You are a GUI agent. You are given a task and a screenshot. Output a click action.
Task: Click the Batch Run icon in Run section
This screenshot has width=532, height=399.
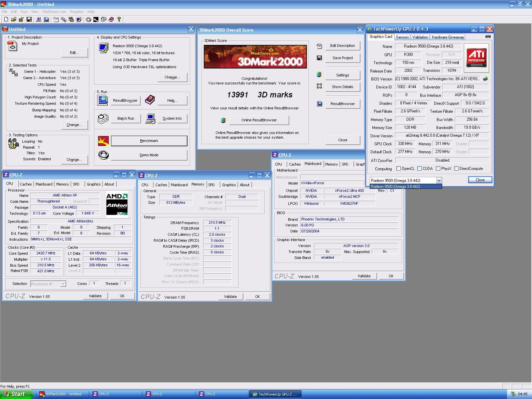103,118
